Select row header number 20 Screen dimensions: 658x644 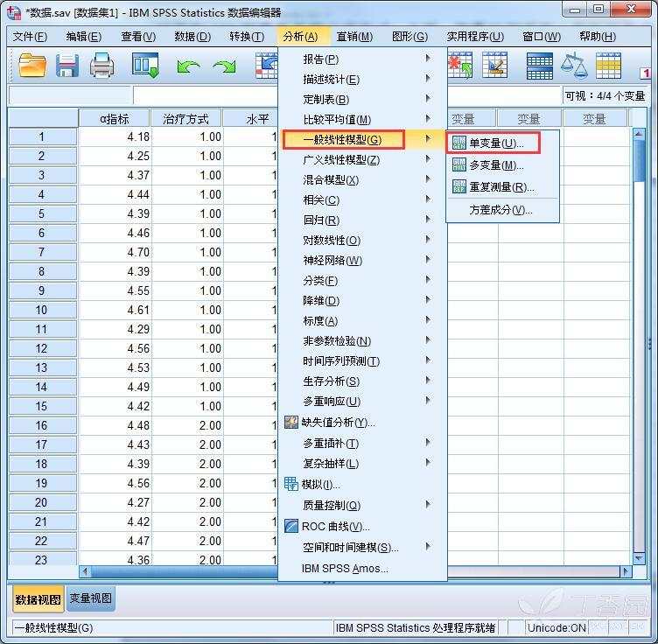pyautogui.click(x=42, y=502)
